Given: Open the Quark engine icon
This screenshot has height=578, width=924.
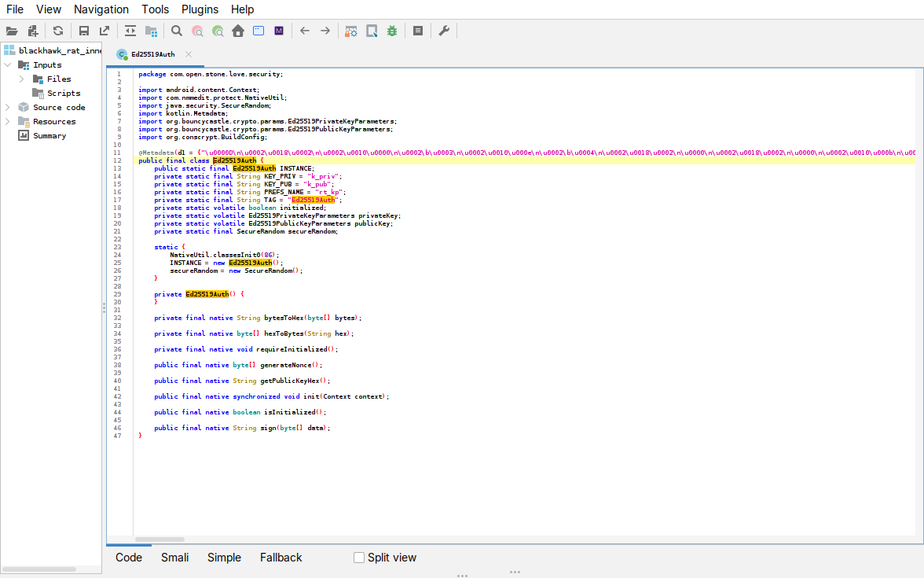Looking at the screenshot, I should click(x=372, y=31).
